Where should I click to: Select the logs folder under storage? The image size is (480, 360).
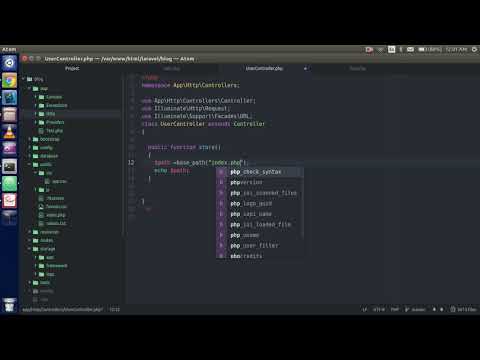coord(50,274)
